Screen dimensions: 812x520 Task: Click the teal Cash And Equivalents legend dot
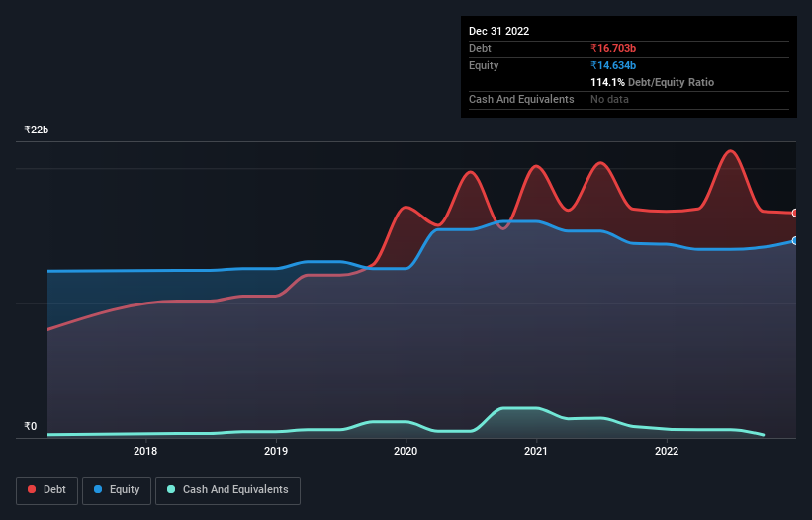pyautogui.click(x=171, y=489)
